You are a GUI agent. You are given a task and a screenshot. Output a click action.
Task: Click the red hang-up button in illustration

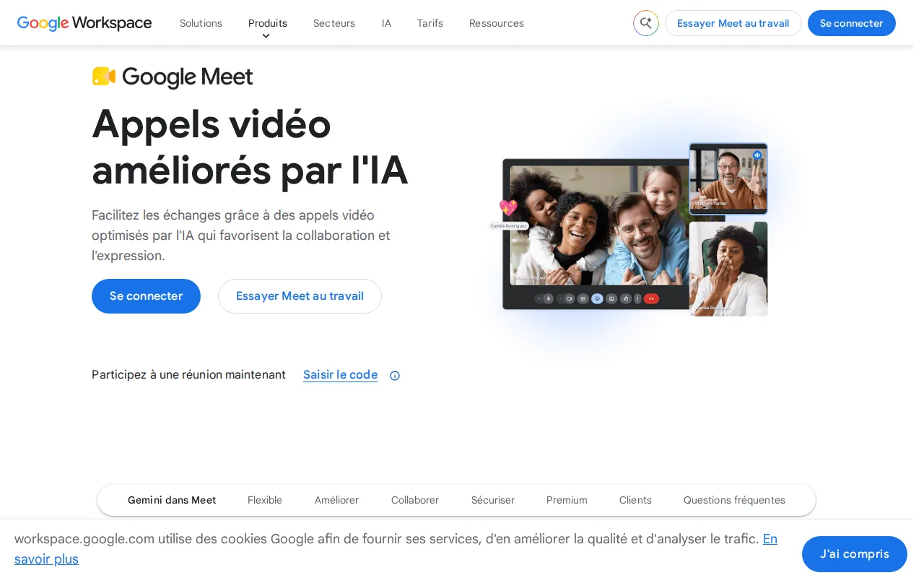pos(651,298)
